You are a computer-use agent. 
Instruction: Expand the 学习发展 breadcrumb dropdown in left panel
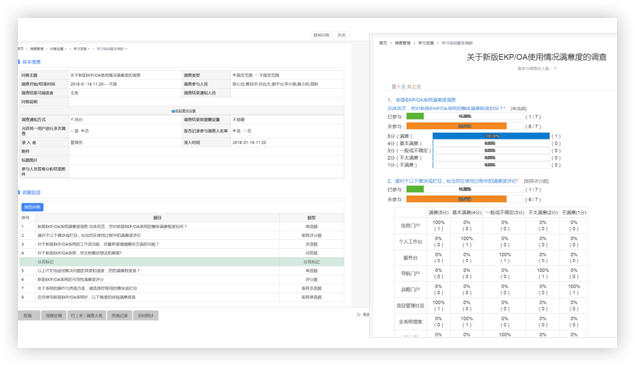89,49
